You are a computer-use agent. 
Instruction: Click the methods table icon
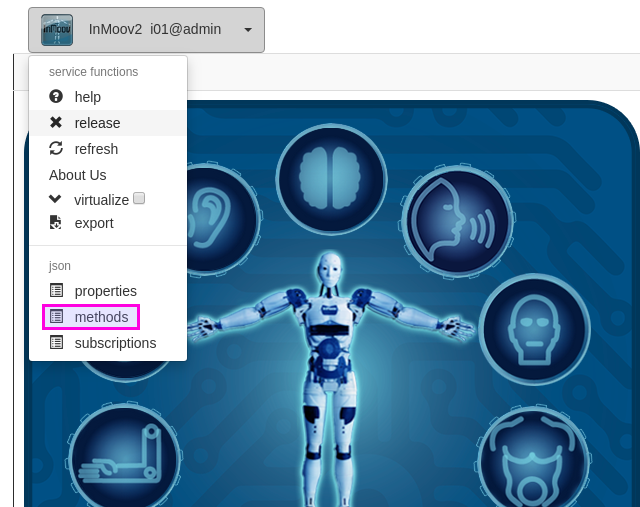[56, 316]
